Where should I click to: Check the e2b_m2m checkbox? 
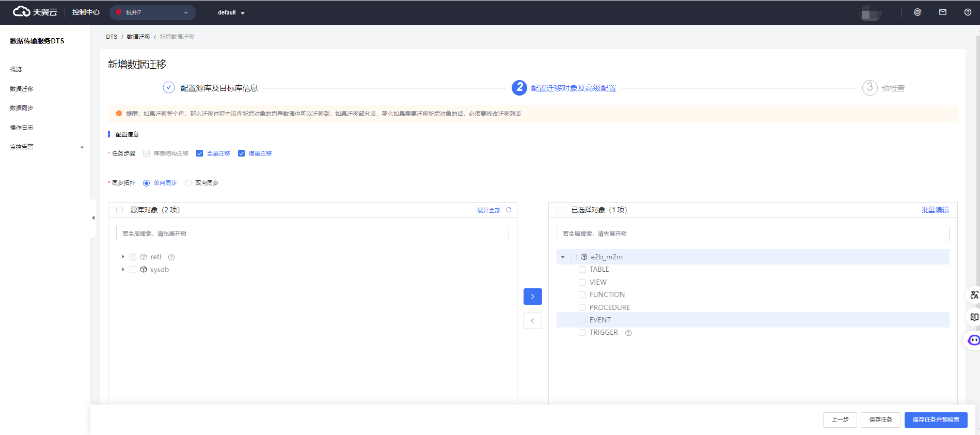click(x=574, y=257)
